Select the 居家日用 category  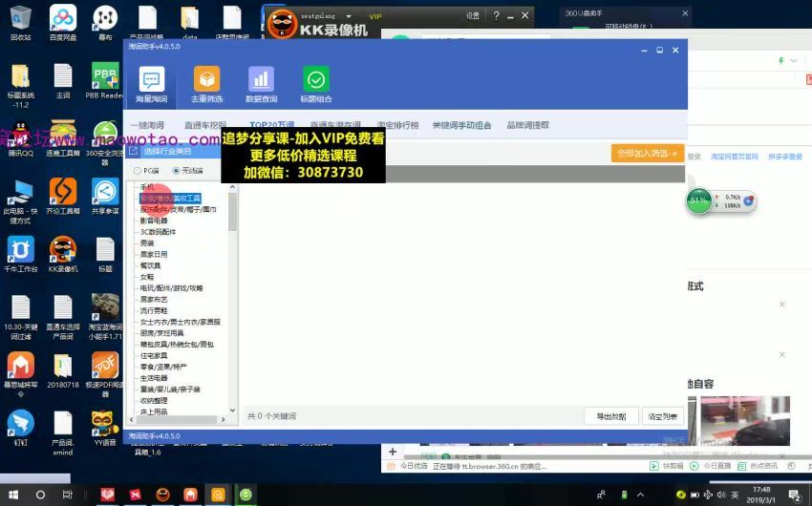tap(154, 255)
